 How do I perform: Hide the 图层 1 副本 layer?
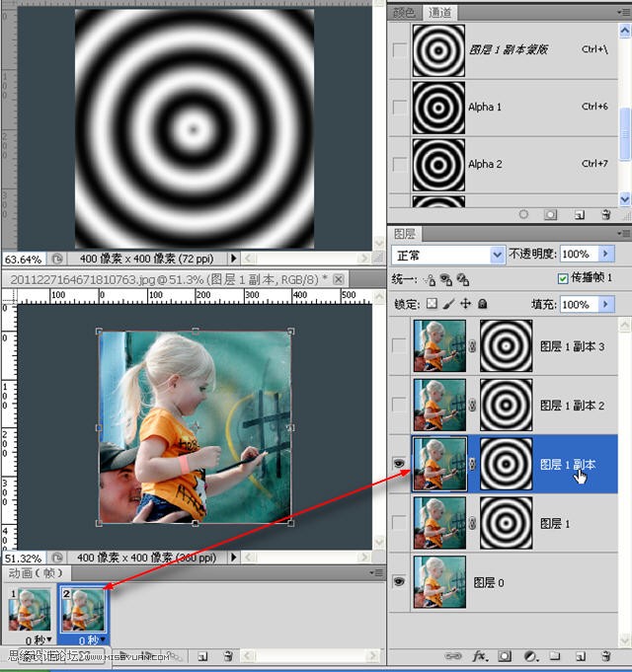pos(399,463)
